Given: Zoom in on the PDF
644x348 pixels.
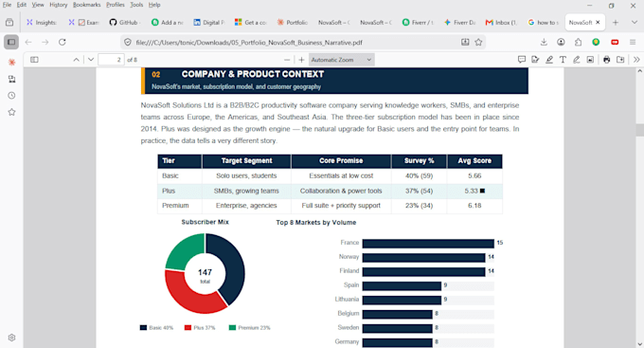Looking at the screenshot, I should tap(301, 60).
